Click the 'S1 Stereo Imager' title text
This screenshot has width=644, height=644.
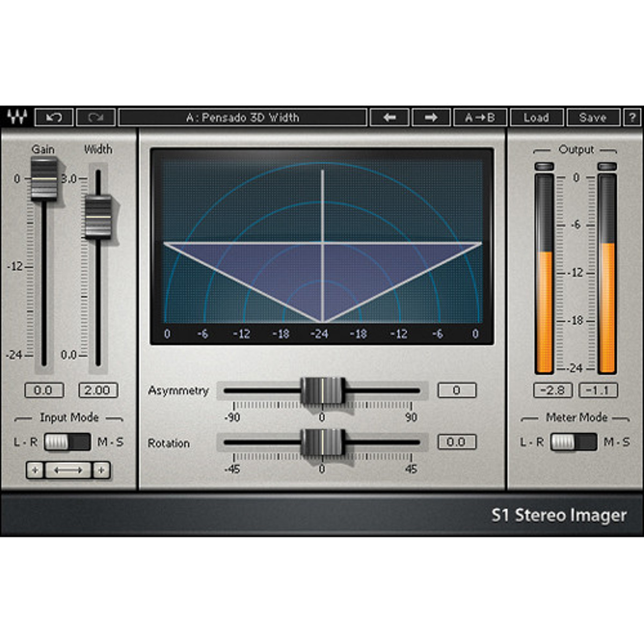pyautogui.click(x=559, y=515)
